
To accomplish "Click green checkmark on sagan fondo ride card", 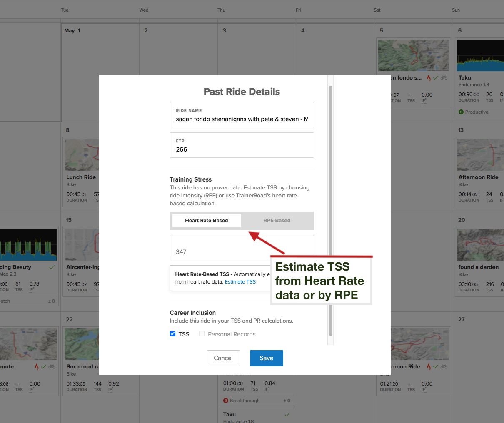I will 436,78.
